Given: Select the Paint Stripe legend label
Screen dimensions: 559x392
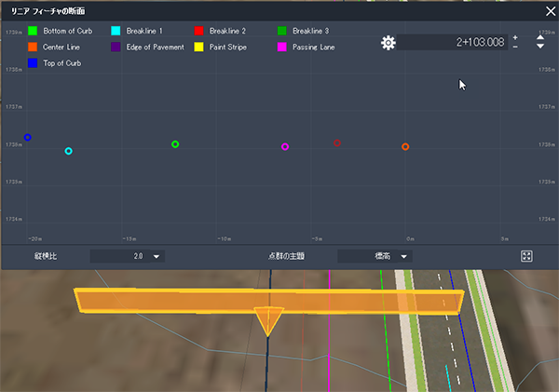Looking at the screenshot, I should point(228,47).
